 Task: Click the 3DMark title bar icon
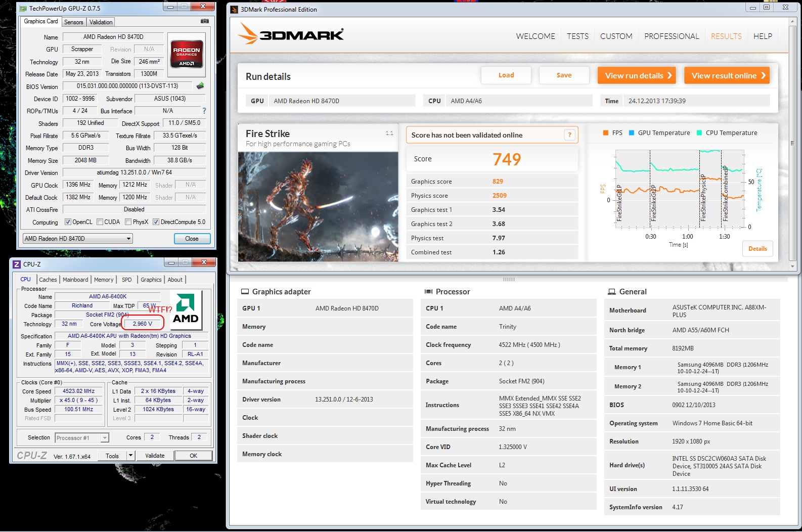234,9
